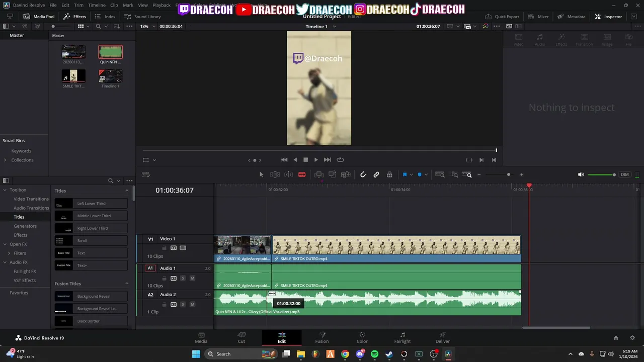Viewport: 644px width, 362px height.
Task: Expand Collections under Smart Bins
Action: [x=5, y=160]
